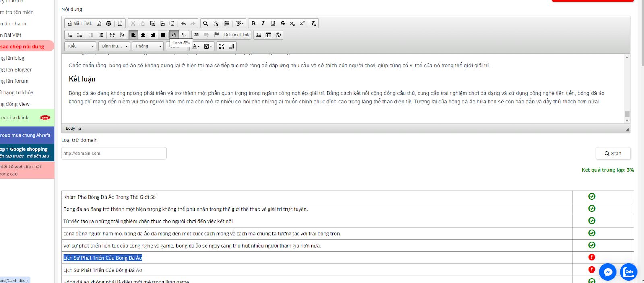This screenshot has height=283, width=644.
Task: Click the paste clipboard icon
Action: (153, 23)
